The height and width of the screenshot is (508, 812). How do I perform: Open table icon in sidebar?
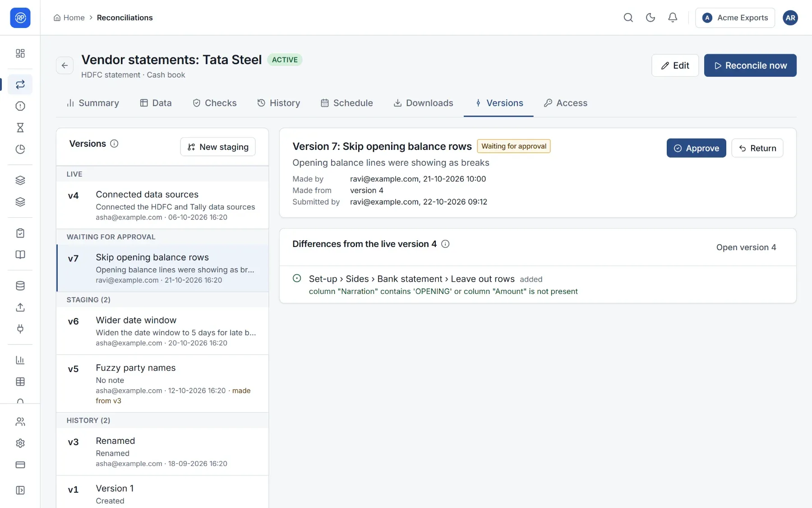[x=20, y=382]
